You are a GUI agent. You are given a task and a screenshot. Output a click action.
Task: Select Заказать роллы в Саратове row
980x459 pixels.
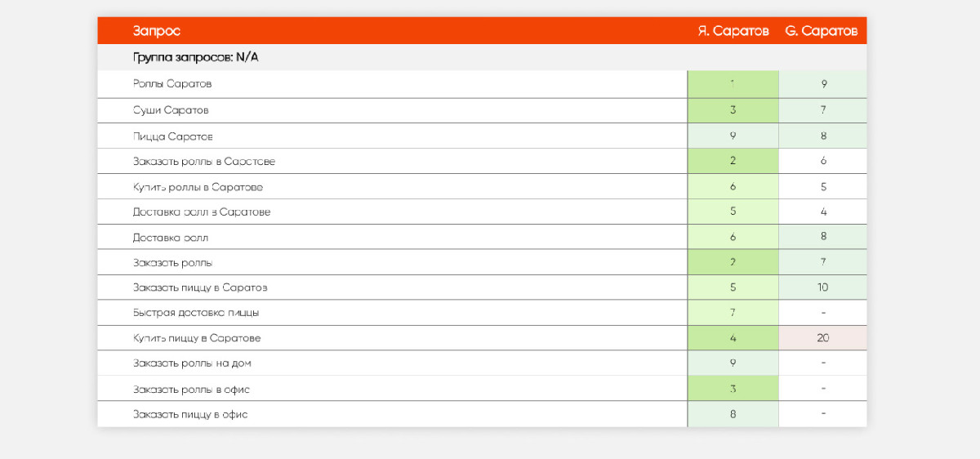[204, 162]
